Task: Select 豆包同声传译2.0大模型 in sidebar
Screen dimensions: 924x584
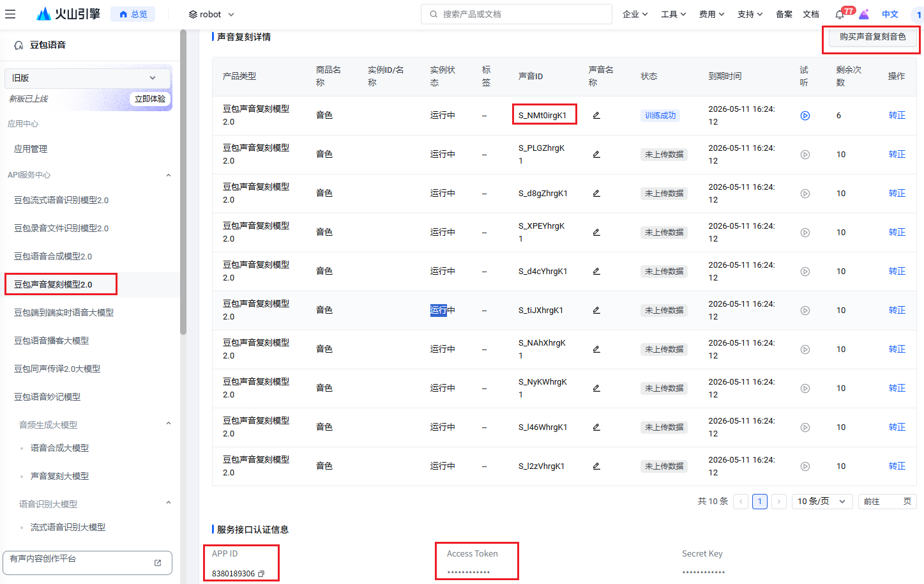Action: point(57,369)
